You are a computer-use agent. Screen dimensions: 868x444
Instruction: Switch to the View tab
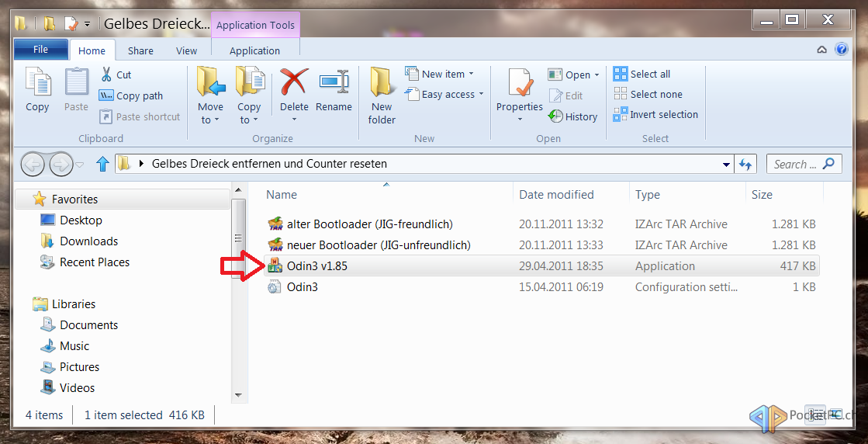point(186,50)
